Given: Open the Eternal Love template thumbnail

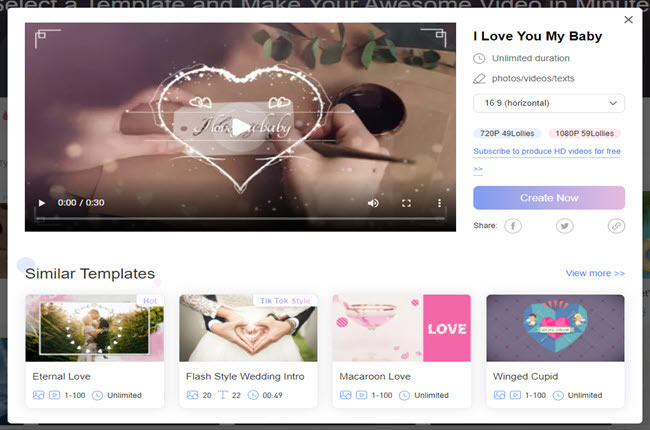Looking at the screenshot, I should [95, 328].
